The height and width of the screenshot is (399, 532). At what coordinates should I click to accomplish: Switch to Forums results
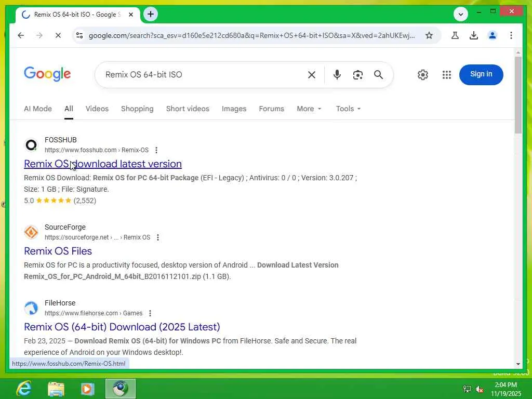(271, 109)
